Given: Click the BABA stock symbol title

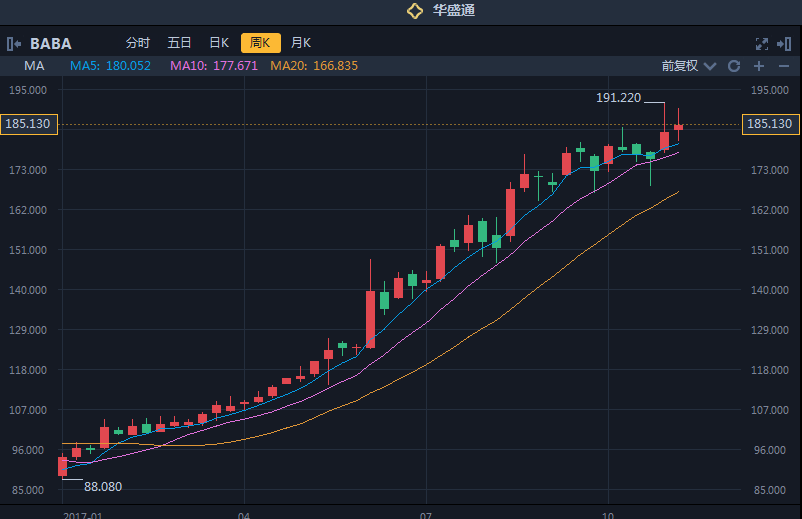Looking at the screenshot, I should [x=50, y=43].
